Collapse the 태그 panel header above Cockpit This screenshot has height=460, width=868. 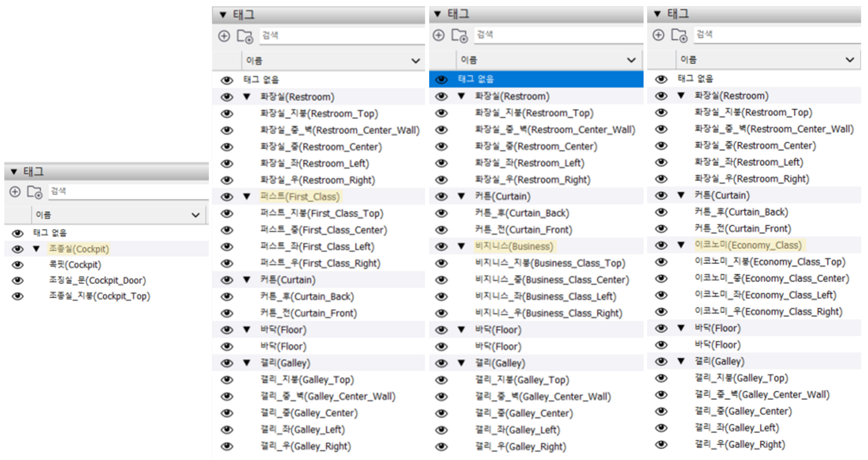click(14, 172)
